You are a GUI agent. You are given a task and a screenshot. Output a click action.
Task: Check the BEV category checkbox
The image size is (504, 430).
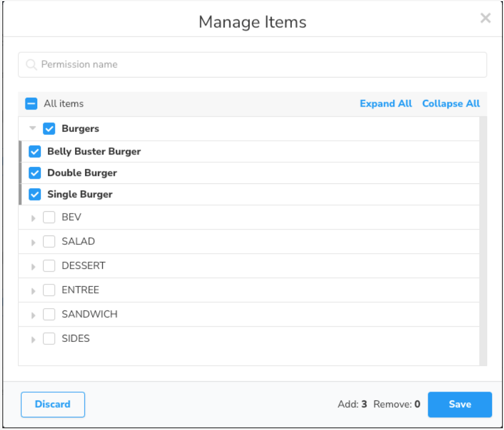49,217
